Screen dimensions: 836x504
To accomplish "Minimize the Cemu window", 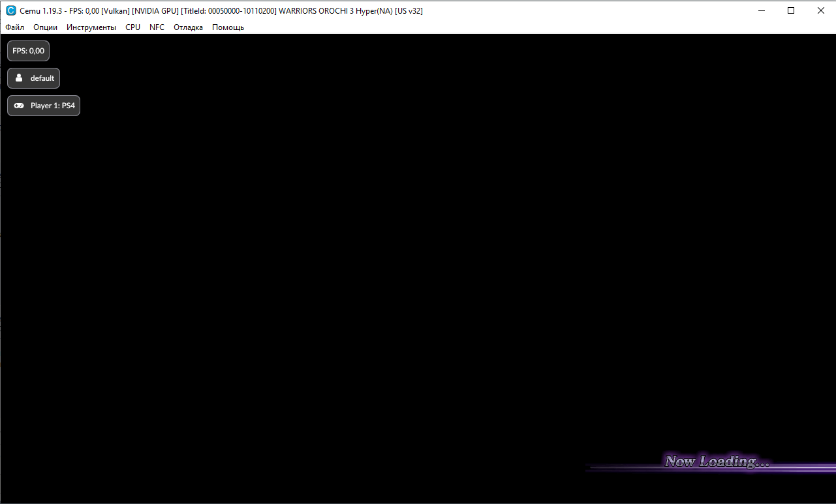I will [x=761, y=10].
